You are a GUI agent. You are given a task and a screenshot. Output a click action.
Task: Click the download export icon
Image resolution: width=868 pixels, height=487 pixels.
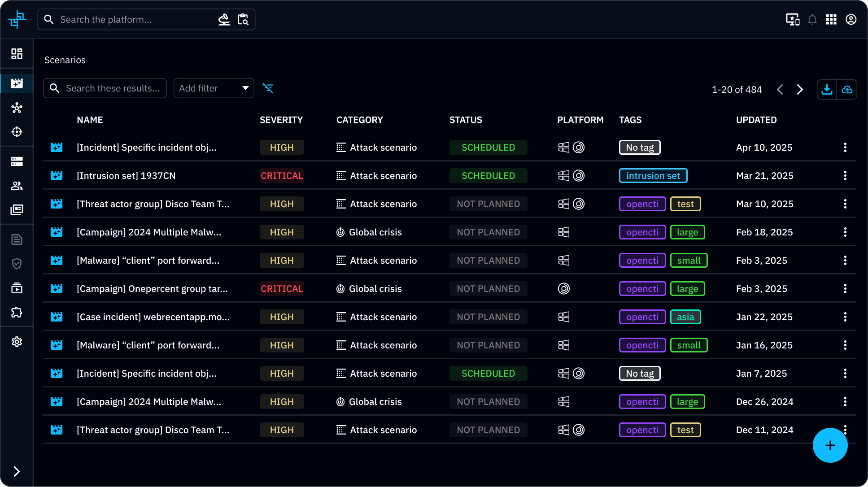click(827, 90)
